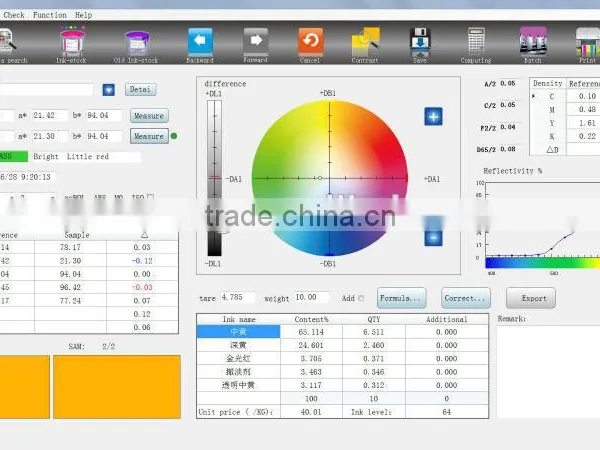Click the Detai button
This screenshot has width=600, height=450.
click(x=140, y=90)
